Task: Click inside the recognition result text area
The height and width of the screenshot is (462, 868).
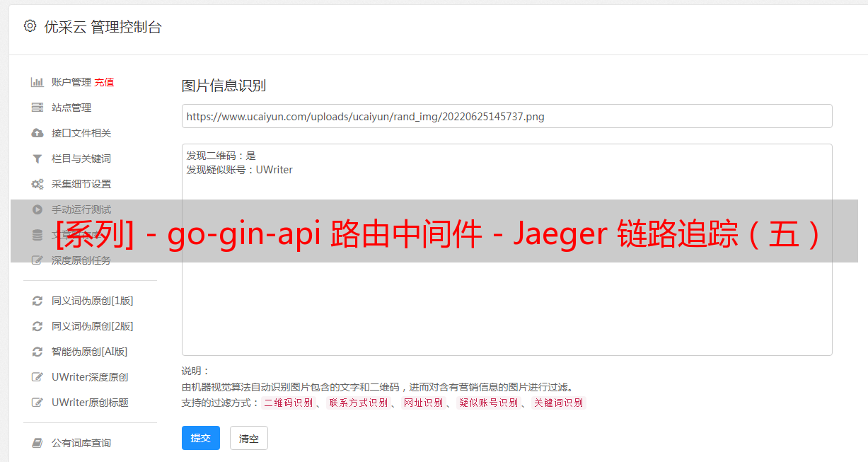Action: point(507,250)
